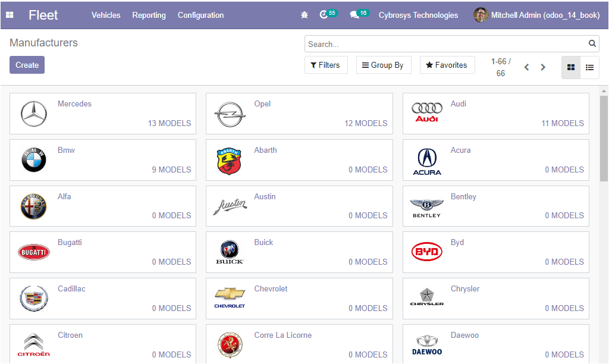Open the Citroen manufacturer name
The width and height of the screenshot is (609, 364).
(x=70, y=335)
